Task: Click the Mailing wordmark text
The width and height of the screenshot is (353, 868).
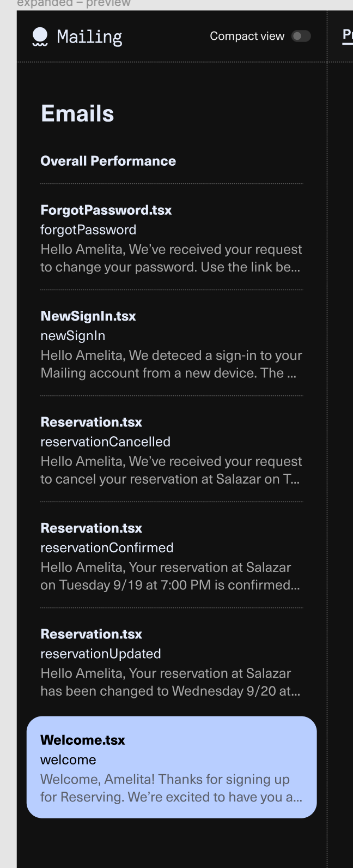Action: click(89, 36)
